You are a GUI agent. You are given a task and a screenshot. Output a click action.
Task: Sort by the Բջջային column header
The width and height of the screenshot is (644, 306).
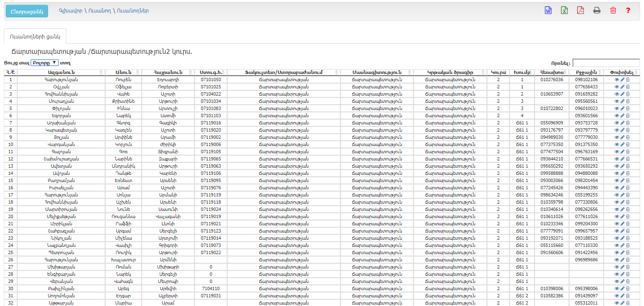coord(586,72)
